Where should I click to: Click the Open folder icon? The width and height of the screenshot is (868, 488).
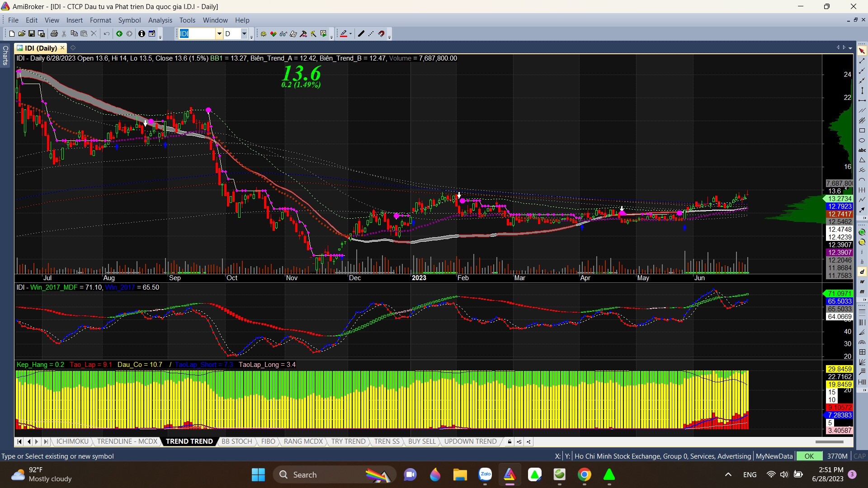pos(22,33)
